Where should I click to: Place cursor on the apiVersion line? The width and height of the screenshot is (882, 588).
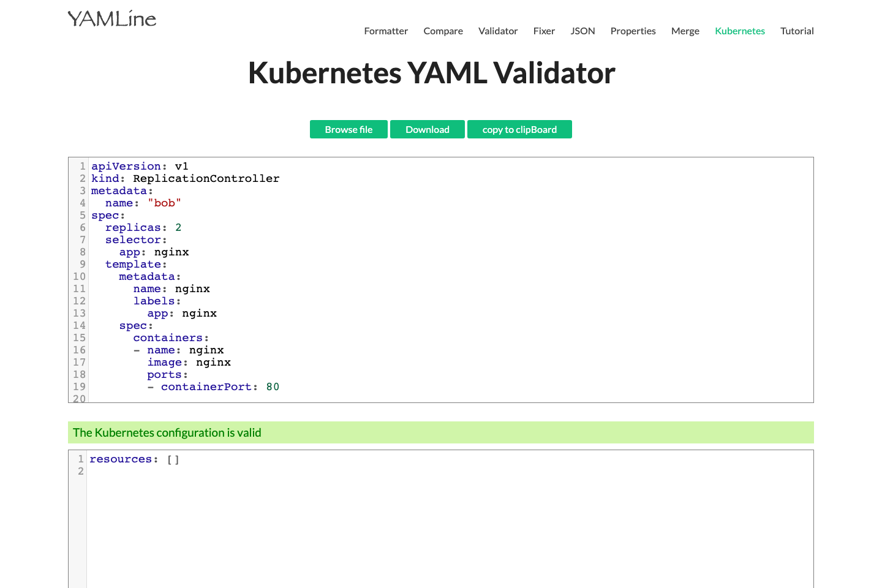coord(140,166)
